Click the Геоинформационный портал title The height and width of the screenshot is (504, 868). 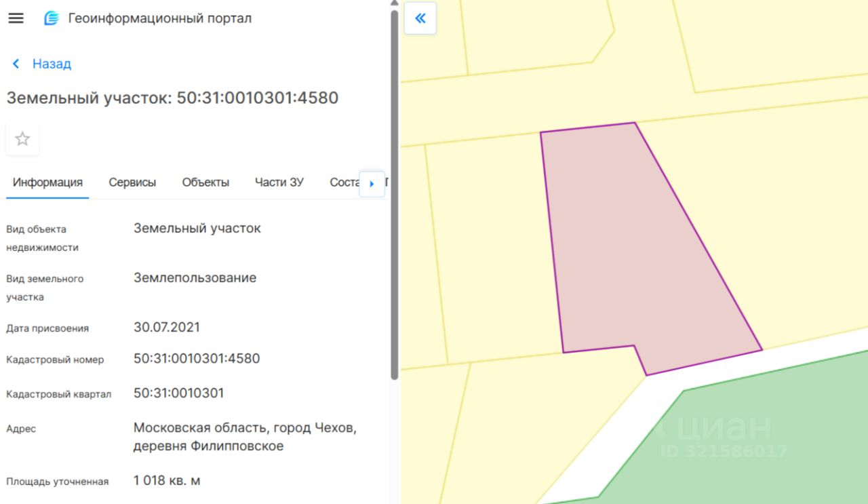click(x=159, y=18)
